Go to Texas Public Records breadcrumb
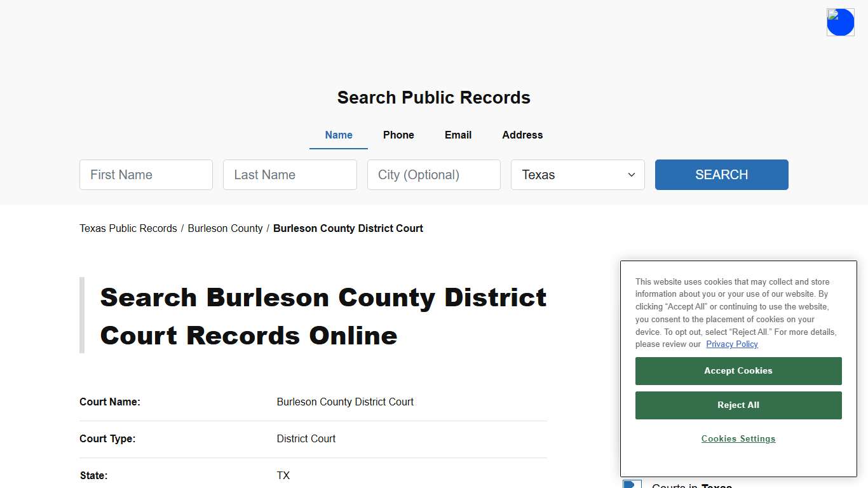Viewport: 868px width, 488px height. click(x=128, y=228)
